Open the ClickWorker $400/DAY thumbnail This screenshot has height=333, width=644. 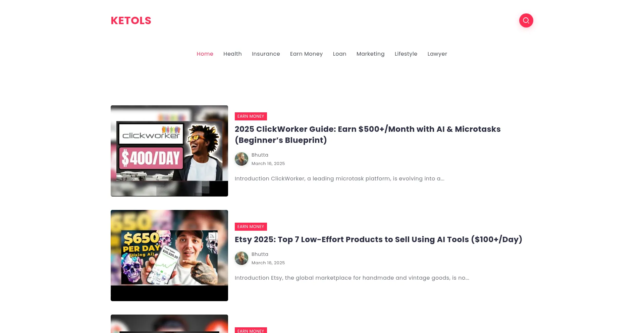tap(169, 151)
